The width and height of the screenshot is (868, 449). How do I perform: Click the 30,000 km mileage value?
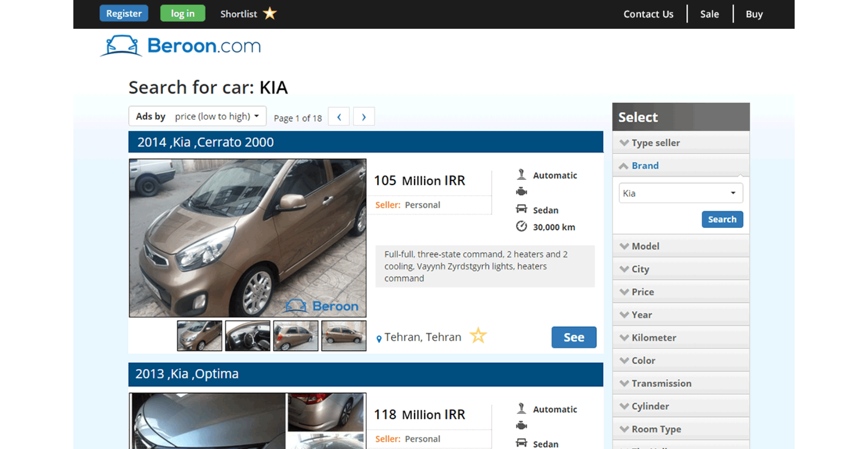554,227
